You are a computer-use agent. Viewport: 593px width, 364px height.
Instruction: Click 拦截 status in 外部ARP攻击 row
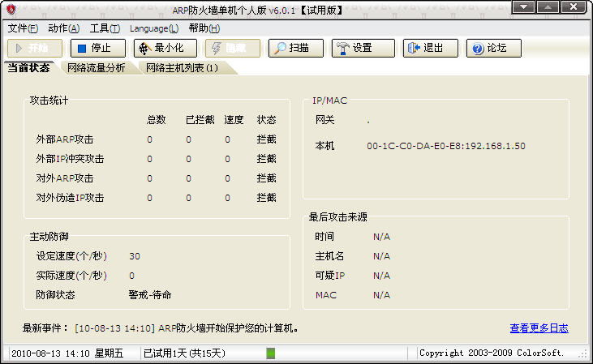pyautogui.click(x=267, y=139)
